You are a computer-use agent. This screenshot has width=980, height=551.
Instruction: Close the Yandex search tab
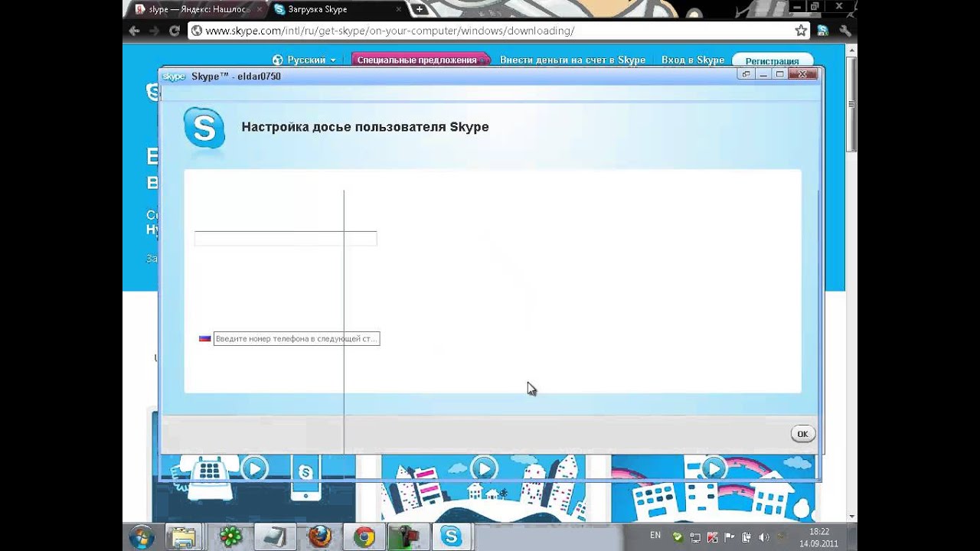click(261, 9)
